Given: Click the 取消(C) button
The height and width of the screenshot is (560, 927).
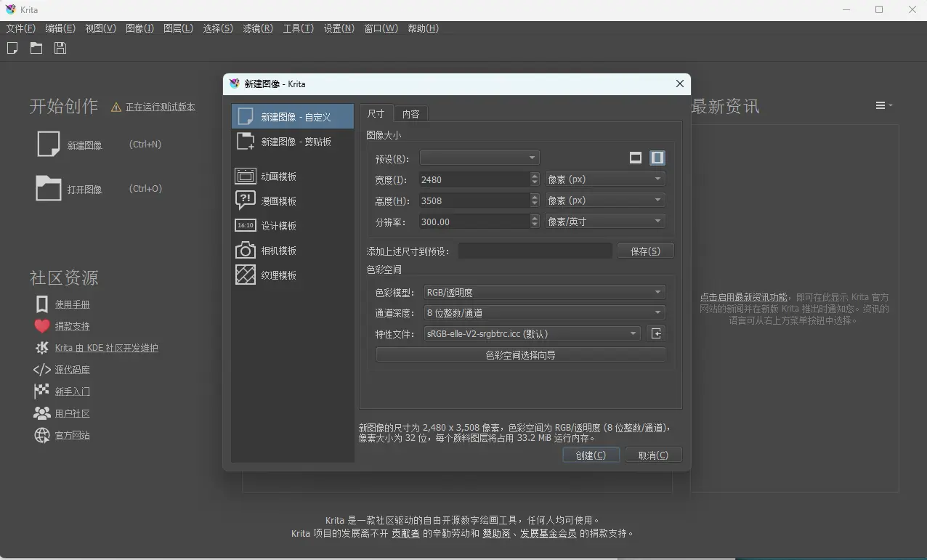Looking at the screenshot, I should pyautogui.click(x=653, y=455).
